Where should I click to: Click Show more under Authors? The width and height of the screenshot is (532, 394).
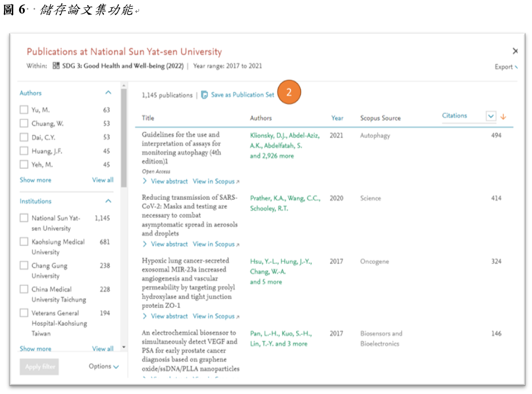pyautogui.click(x=35, y=180)
